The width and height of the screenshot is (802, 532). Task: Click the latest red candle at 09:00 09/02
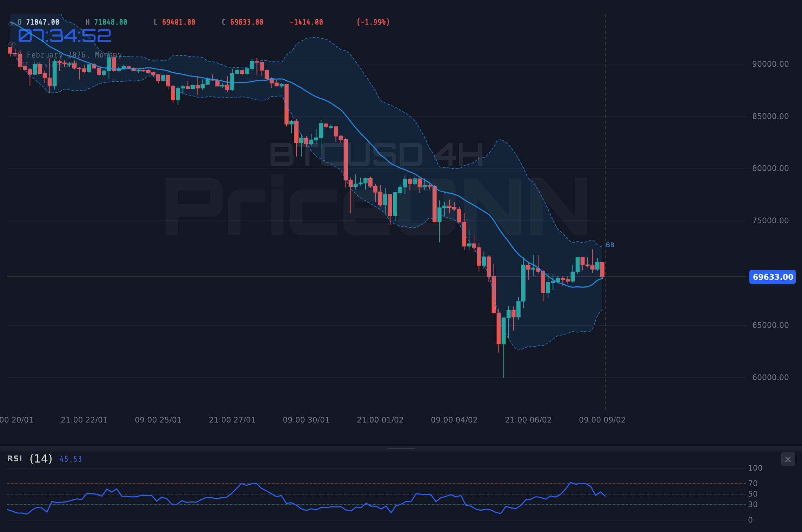click(602, 270)
